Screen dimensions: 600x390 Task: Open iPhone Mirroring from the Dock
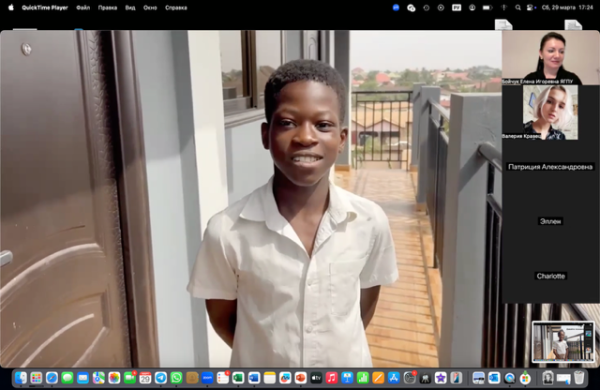456,378
